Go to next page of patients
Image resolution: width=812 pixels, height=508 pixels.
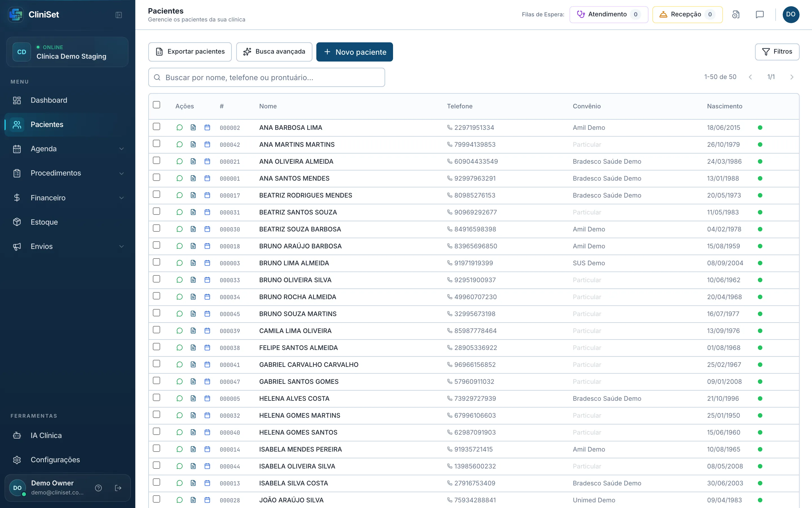792,77
